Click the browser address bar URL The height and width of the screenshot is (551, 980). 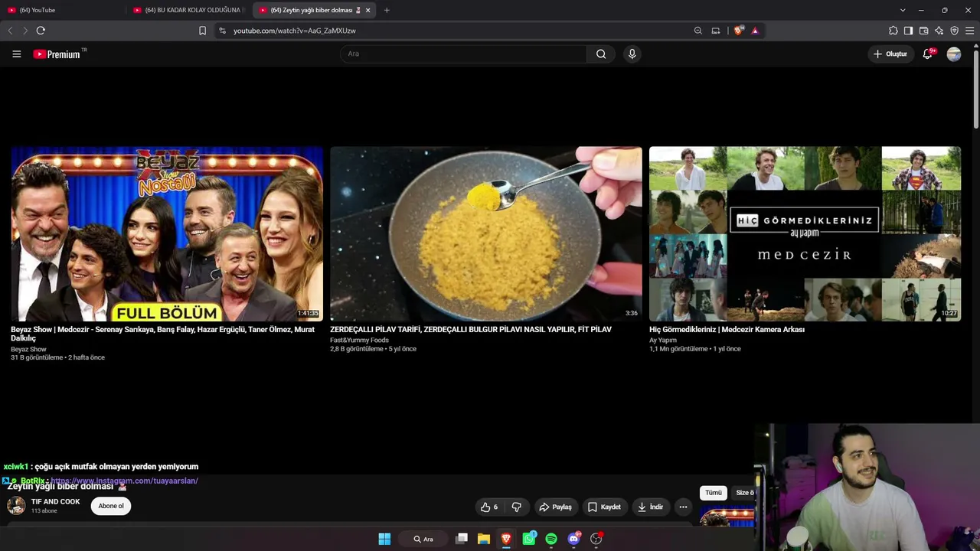tap(295, 31)
